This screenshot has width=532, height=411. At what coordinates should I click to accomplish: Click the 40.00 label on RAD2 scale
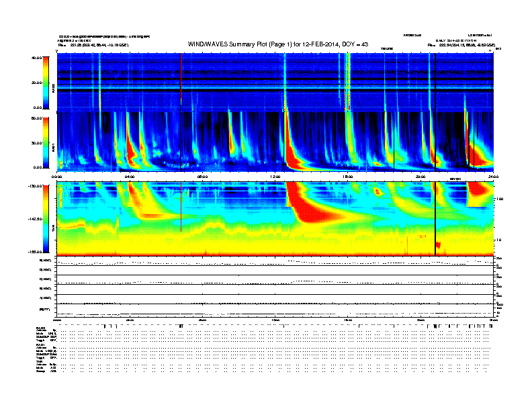pos(36,58)
